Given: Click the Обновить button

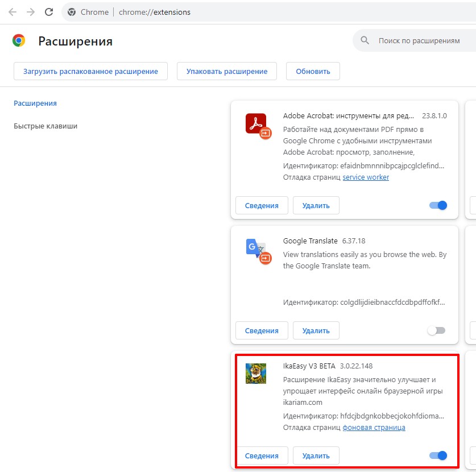Looking at the screenshot, I should click(x=313, y=71).
